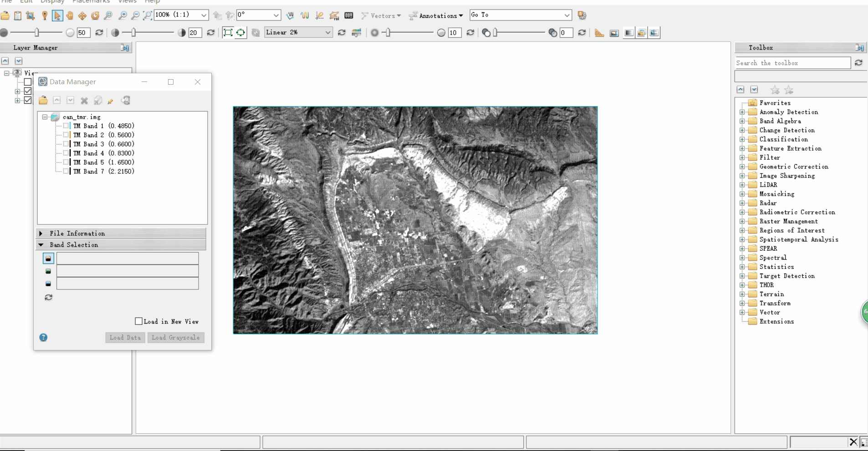The height and width of the screenshot is (451, 868).
Task: Click the blue help button in Data Manager
Action: click(43, 338)
